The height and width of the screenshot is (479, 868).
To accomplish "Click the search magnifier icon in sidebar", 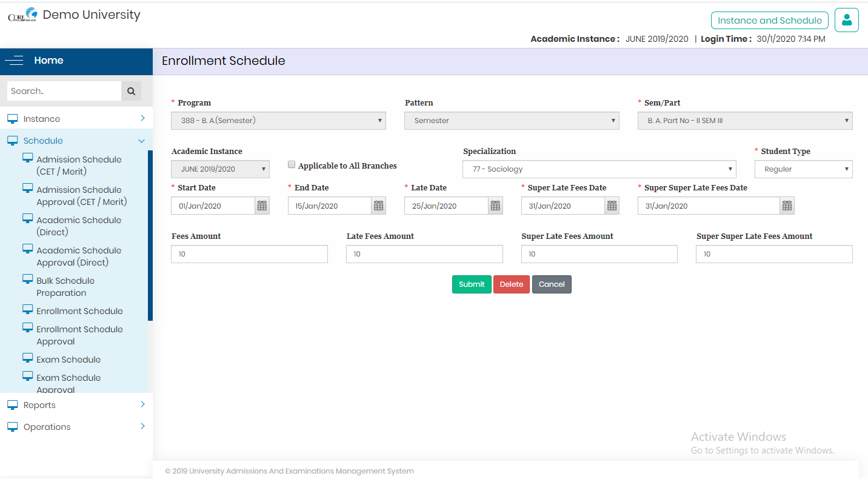I will click(131, 91).
